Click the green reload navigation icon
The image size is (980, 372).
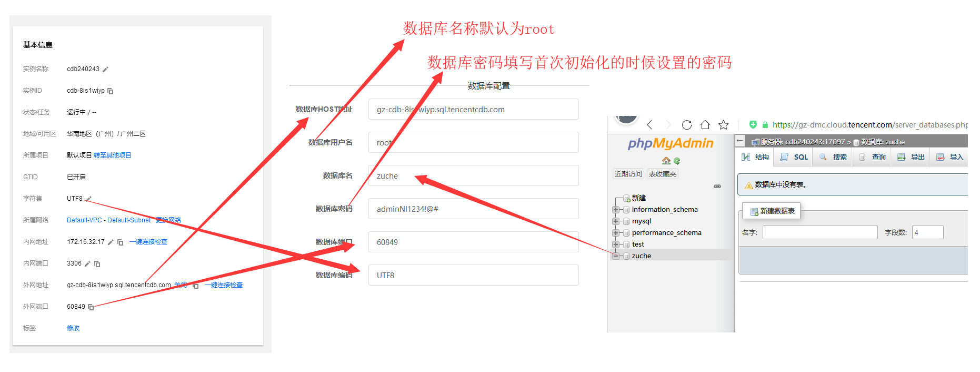coord(677,161)
